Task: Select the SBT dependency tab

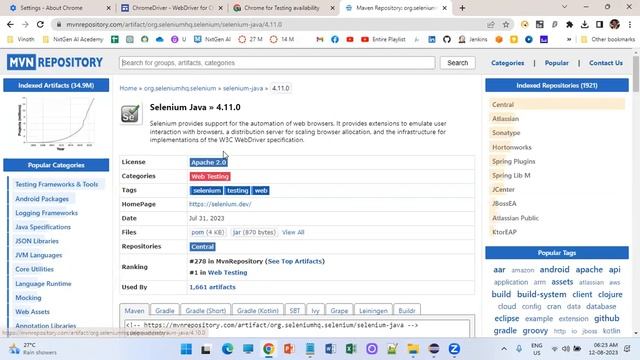Action: [x=295, y=311]
